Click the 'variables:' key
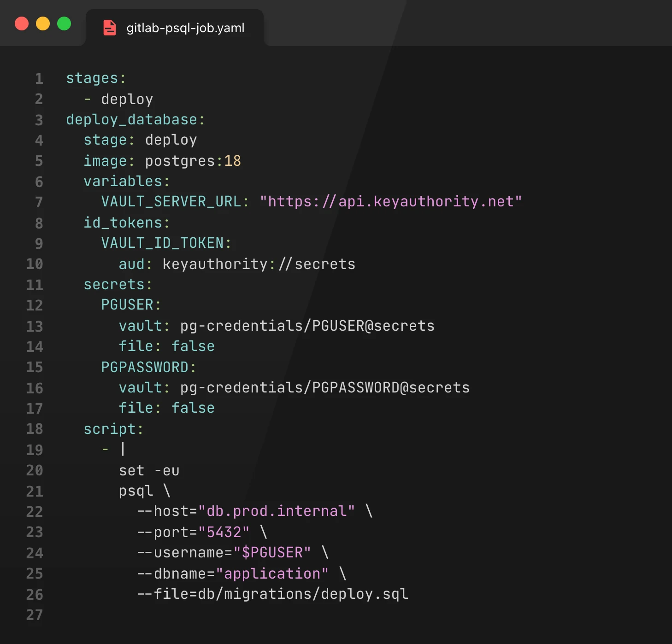The image size is (672, 644). click(x=127, y=181)
